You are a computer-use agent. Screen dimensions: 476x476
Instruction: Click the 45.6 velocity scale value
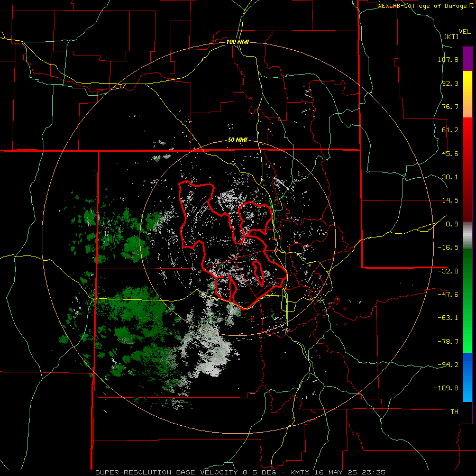point(450,153)
